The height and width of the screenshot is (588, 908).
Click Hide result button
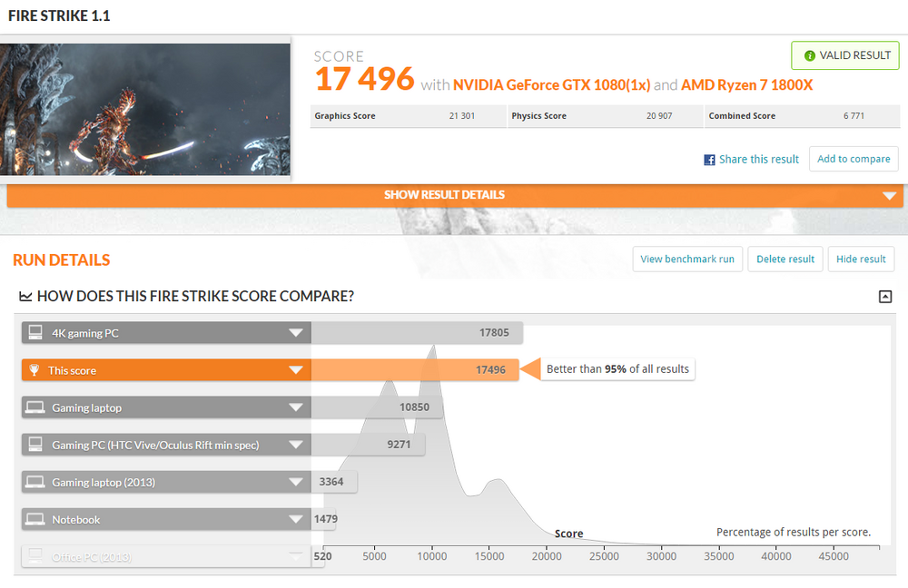point(861,259)
